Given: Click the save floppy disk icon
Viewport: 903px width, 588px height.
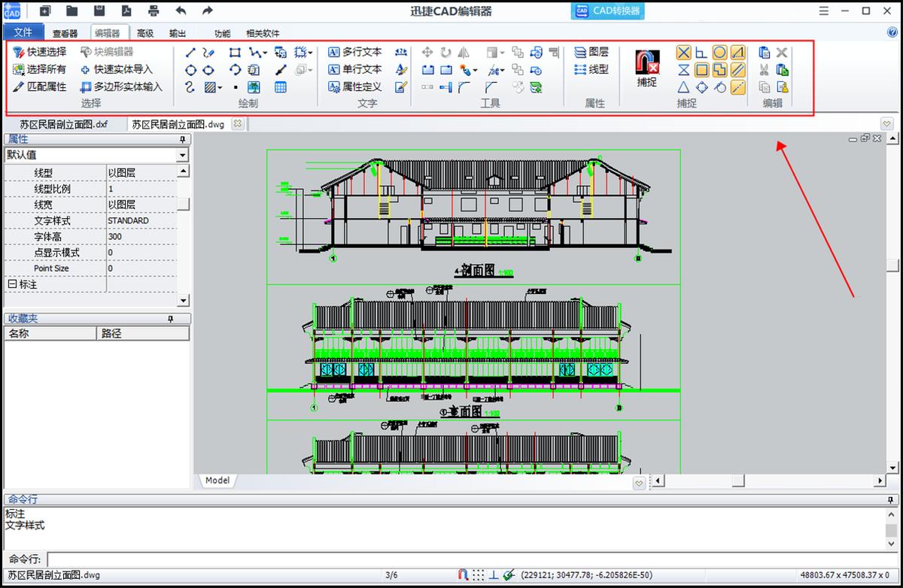Looking at the screenshot, I should tap(99, 11).
